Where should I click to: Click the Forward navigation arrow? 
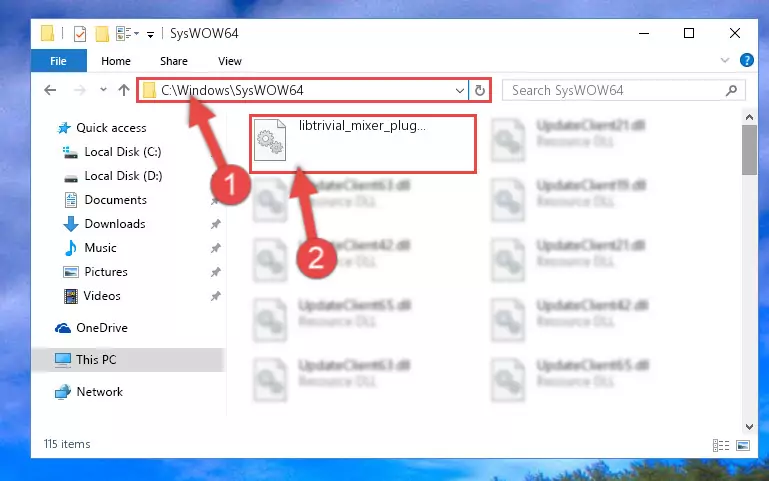(79, 90)
